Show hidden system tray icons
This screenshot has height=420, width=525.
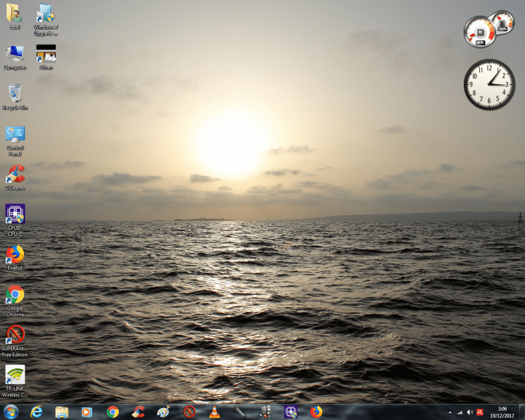tap(450, 412)
